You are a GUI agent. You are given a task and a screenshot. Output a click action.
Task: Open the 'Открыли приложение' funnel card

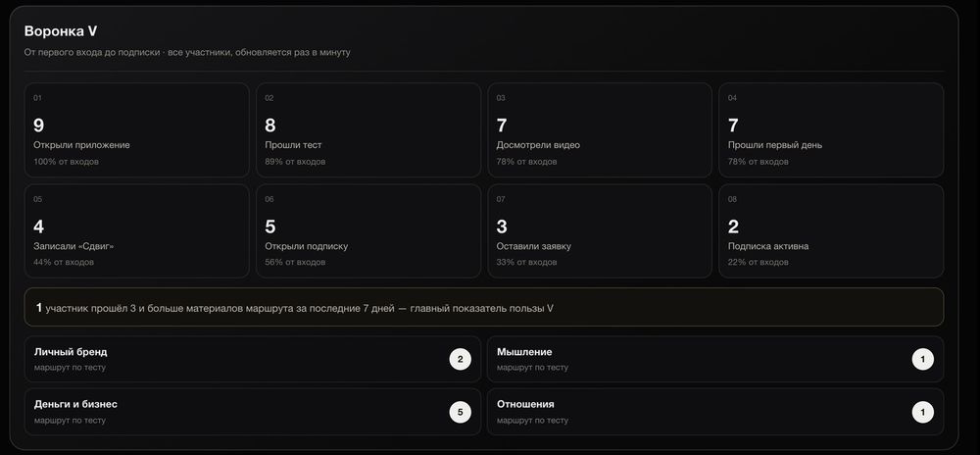(137, 130)
